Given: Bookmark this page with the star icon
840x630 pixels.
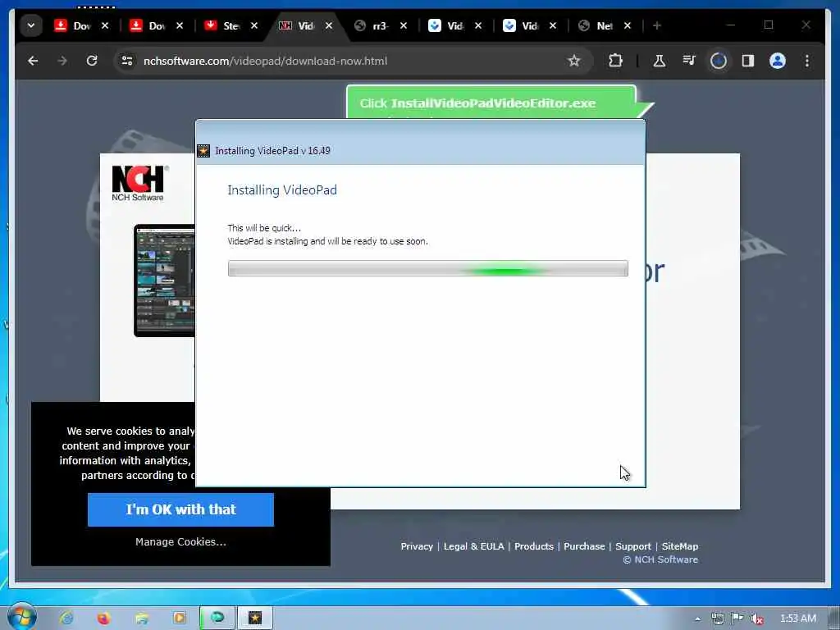Looking at the screenshot, I should point(574,61).
